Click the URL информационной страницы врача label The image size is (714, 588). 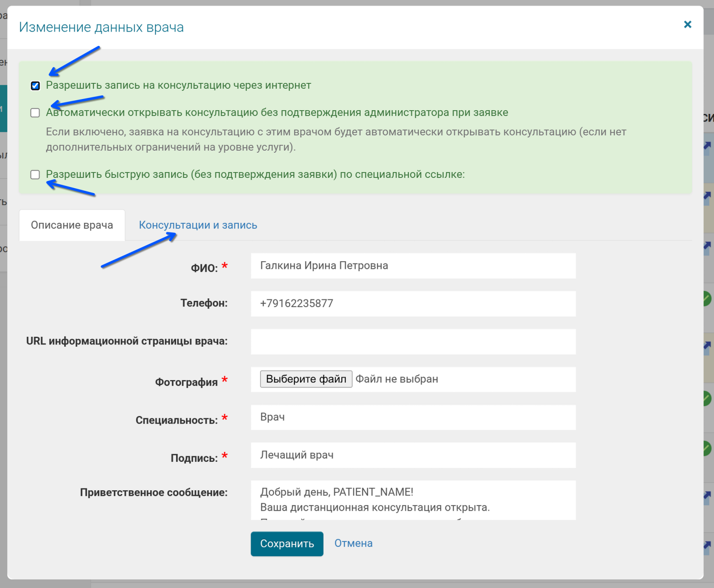pos(127,341)
